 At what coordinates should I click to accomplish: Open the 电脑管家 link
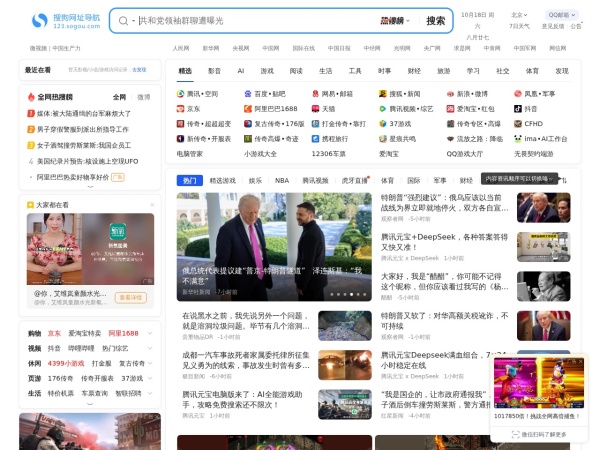coord(189,154)
